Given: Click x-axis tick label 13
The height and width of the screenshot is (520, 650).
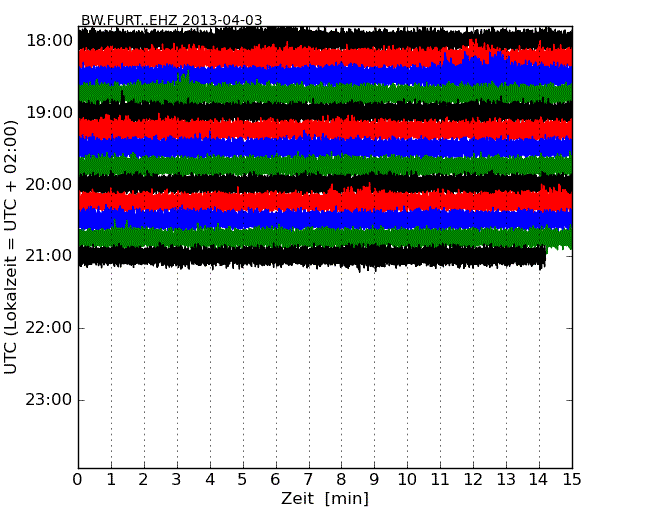Looking at the screenshot, I should point(506,480).
